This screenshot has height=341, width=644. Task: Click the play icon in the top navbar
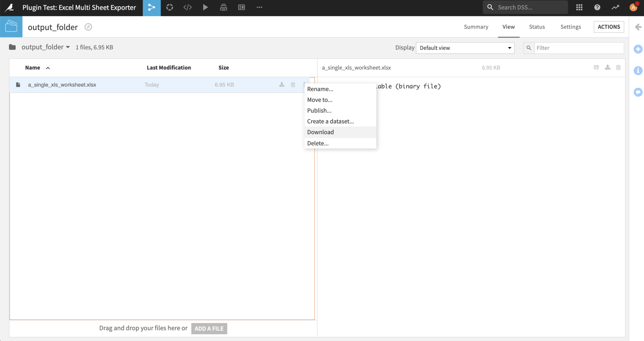point(205,7)
